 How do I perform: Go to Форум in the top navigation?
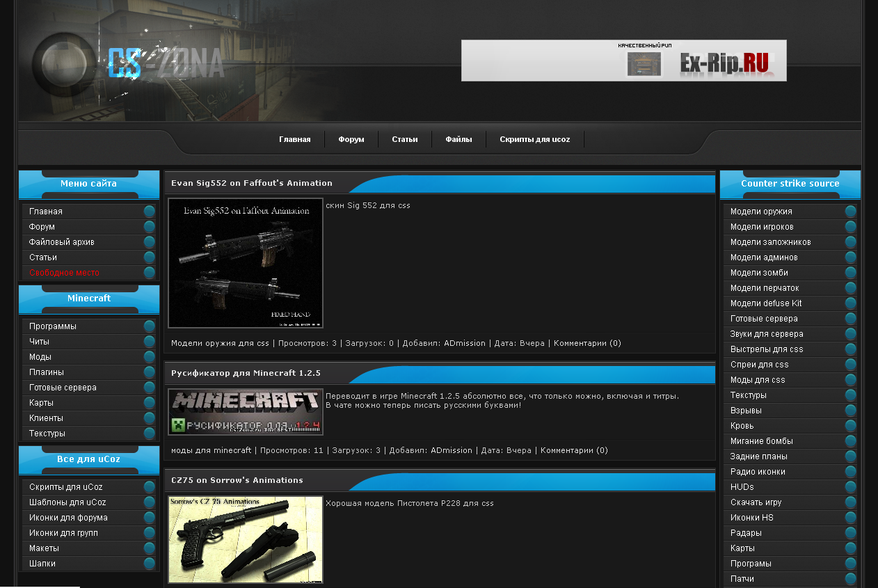[x=351, y=139]
